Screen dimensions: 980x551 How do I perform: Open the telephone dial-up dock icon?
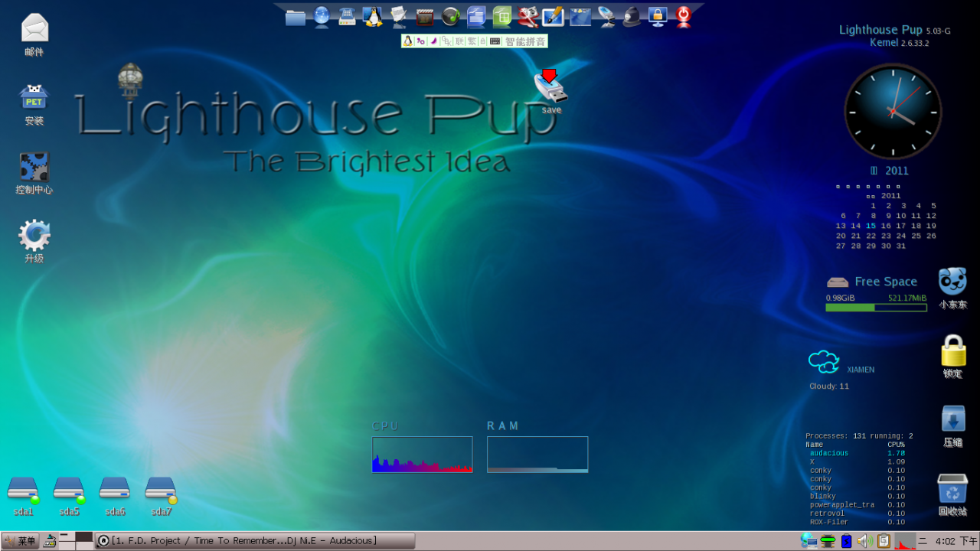coord(348,17)
